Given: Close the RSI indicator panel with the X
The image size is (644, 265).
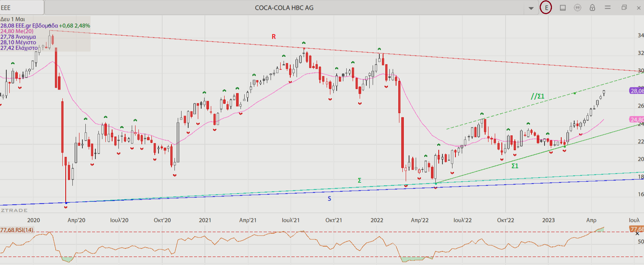Looking at the screenshot, I should [x=637, y=233].
